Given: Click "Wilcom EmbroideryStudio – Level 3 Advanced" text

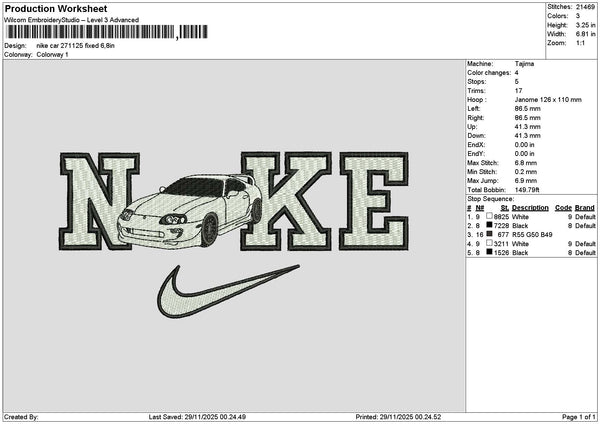Looking at the screenshot, I should pos(72,20).
